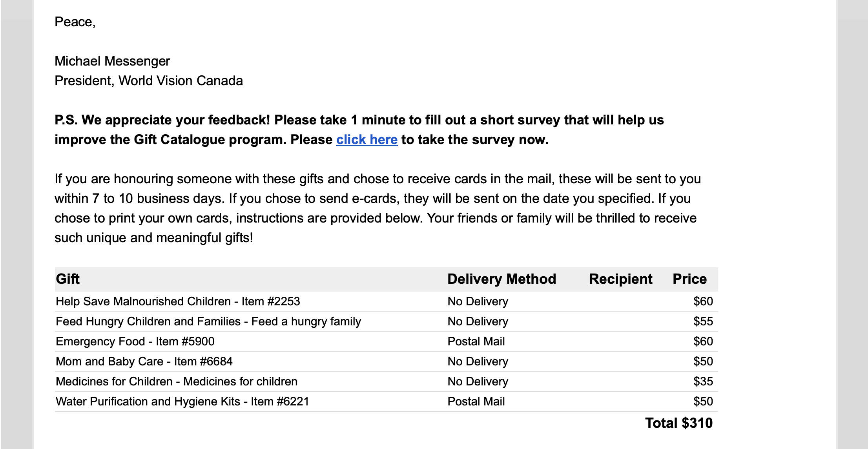Image resolution: width=868 pixels, height=449 pixels.
Task: Click Water Purification and Hygiene Kits item
Action: [x=182, y=402]
